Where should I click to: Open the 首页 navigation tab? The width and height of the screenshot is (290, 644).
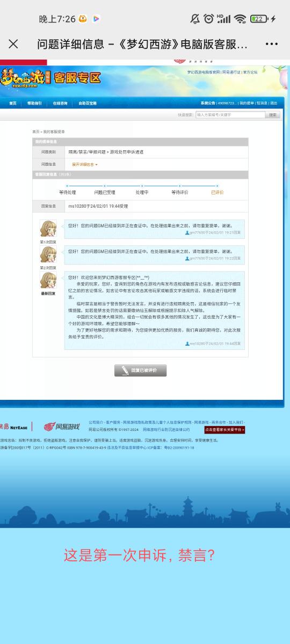coord(13,103)
